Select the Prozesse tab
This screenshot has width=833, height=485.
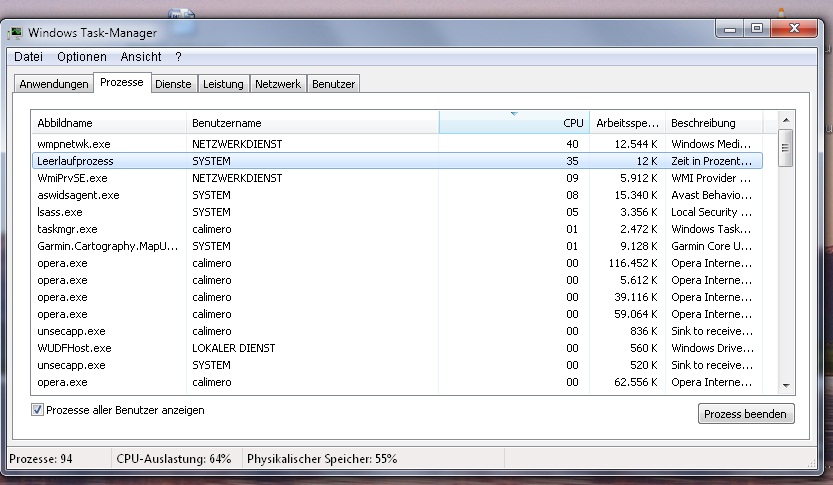[122, 82]
